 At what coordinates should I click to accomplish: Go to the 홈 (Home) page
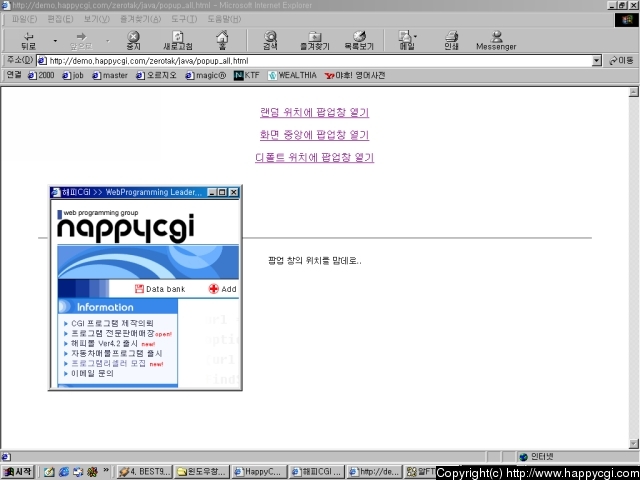click(222, 40)
